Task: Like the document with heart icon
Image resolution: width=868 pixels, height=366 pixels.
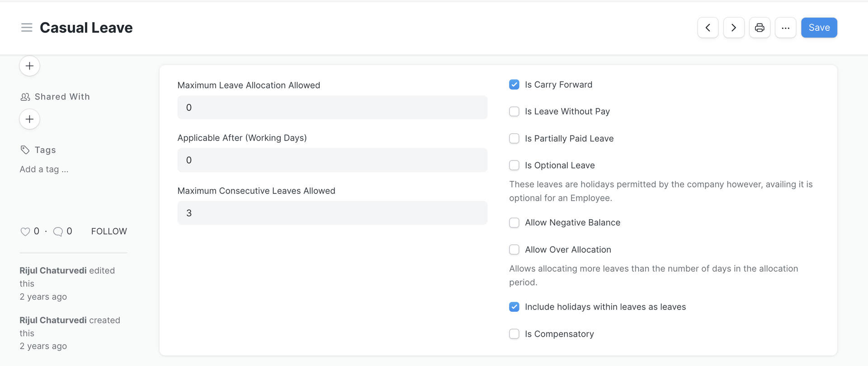Action: pos(25,231)
